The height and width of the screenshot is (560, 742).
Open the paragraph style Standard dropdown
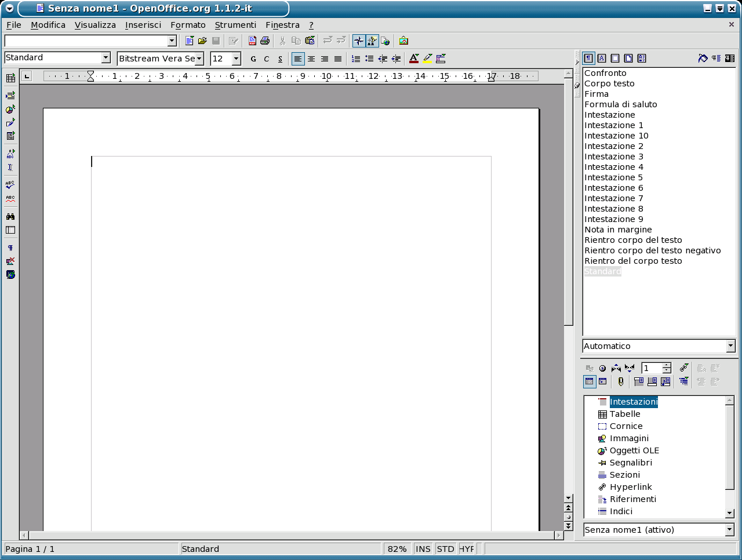106,57
